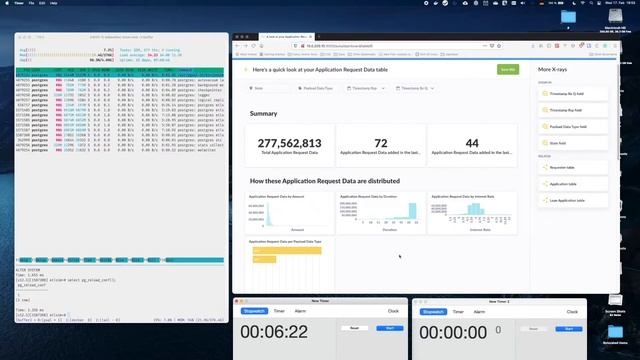
Task: Click Reset in the New Timer window
Action: tap(354, 328)
